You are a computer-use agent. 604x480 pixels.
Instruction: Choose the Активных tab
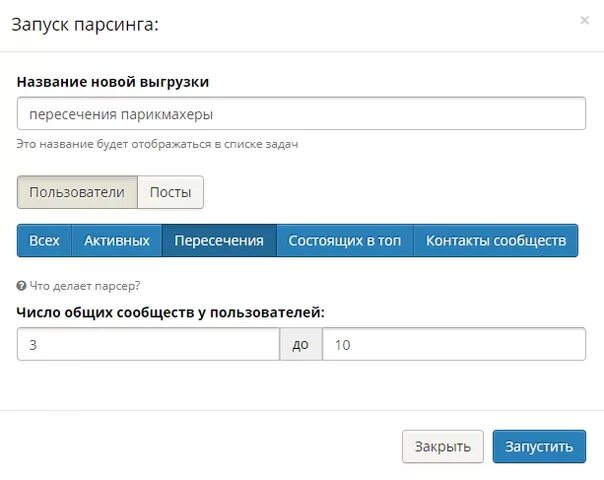117,240
